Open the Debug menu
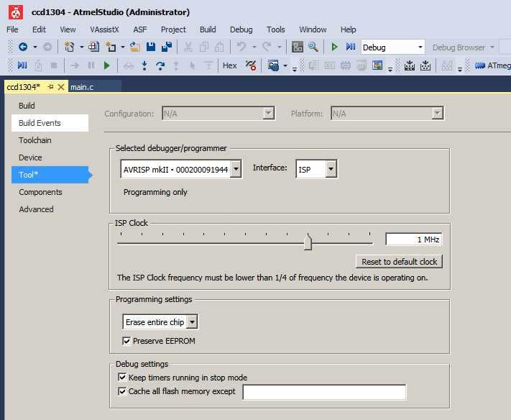Screen dimensions: 511x420 tap(241, 29)
